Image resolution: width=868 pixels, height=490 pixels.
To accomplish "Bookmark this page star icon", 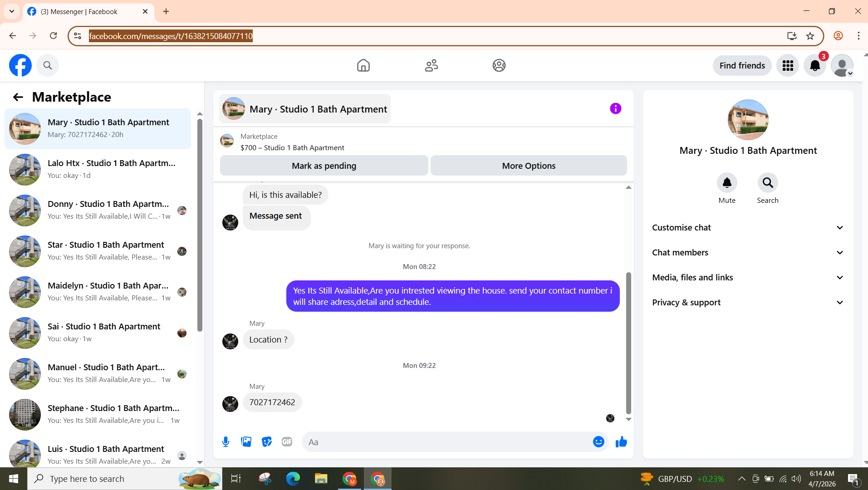I will tap(810, 36).
